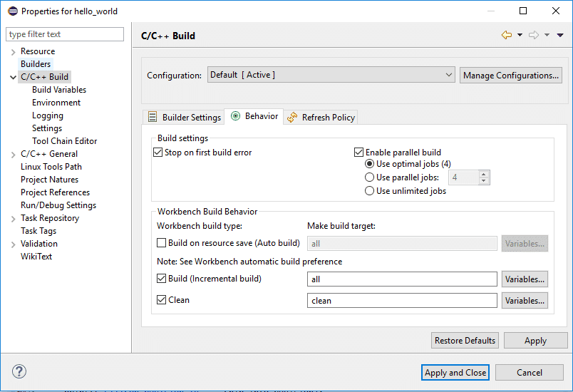Collapse the C/C++ Build tree node

pos(13,78)
